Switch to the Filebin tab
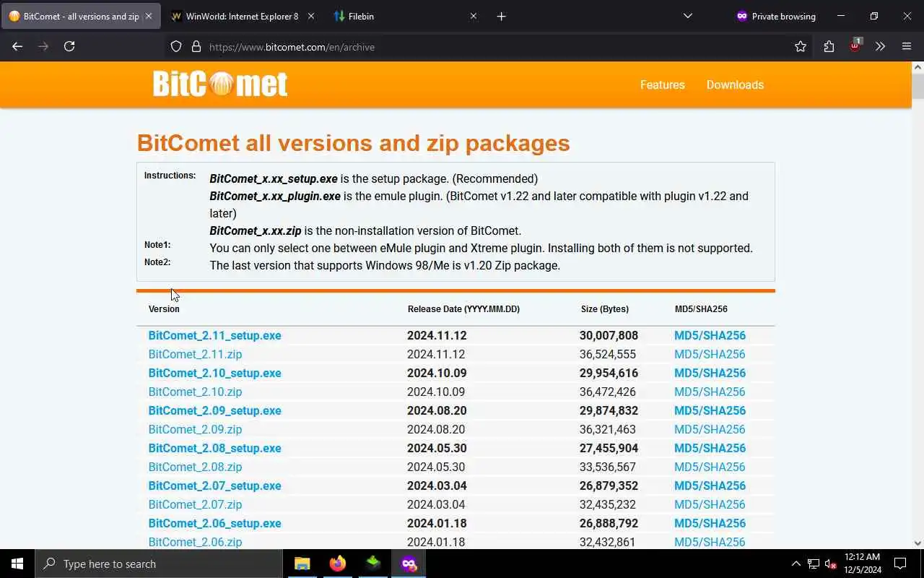 406,16
